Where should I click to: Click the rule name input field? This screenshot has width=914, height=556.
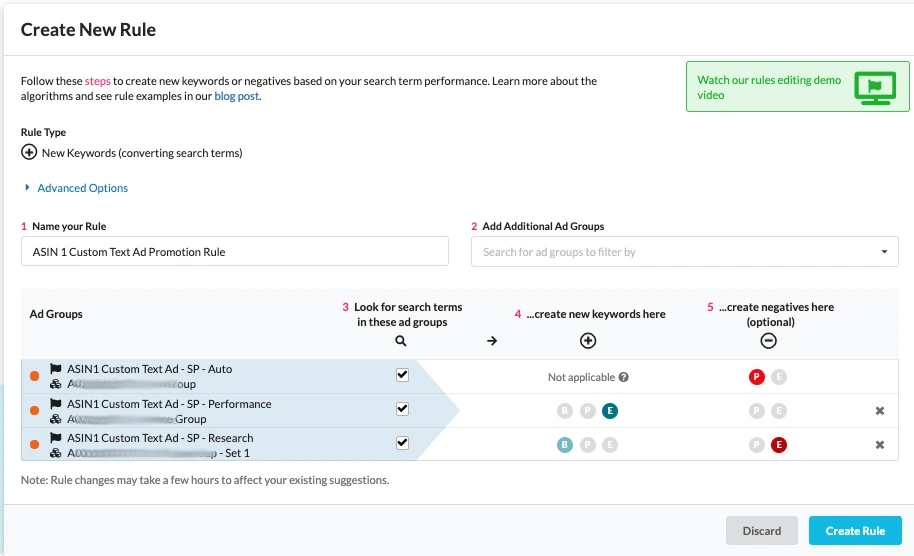coord(234,252)
